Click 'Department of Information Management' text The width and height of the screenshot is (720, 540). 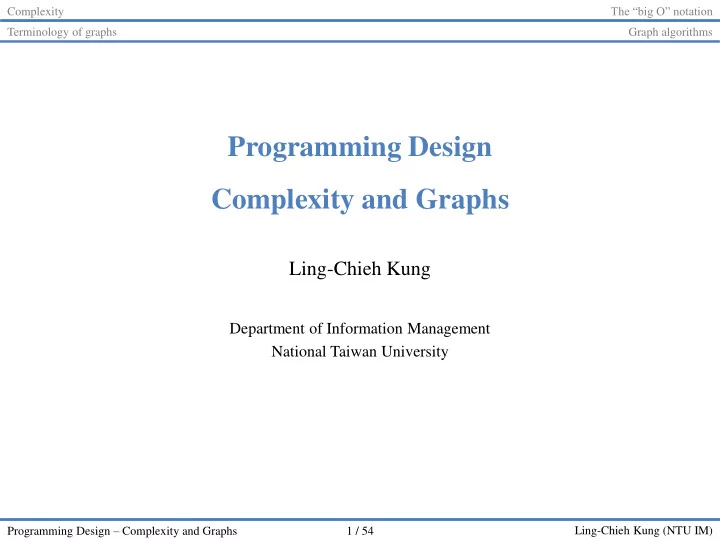tap(360, 329)
